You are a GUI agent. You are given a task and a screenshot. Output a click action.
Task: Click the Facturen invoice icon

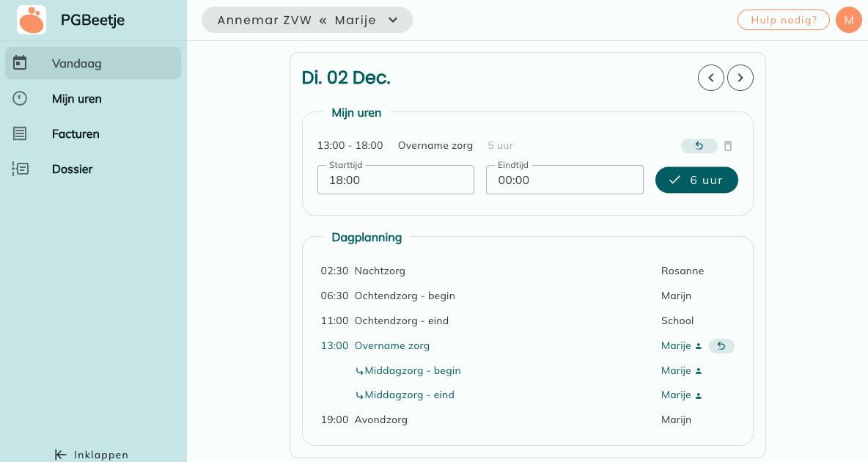pyautogui.click(x=20, y=133)
